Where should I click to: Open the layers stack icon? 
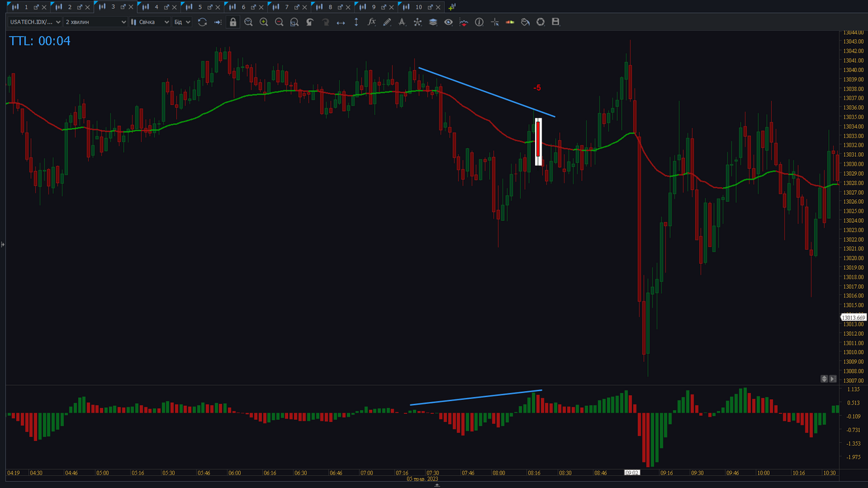point(433,22)
